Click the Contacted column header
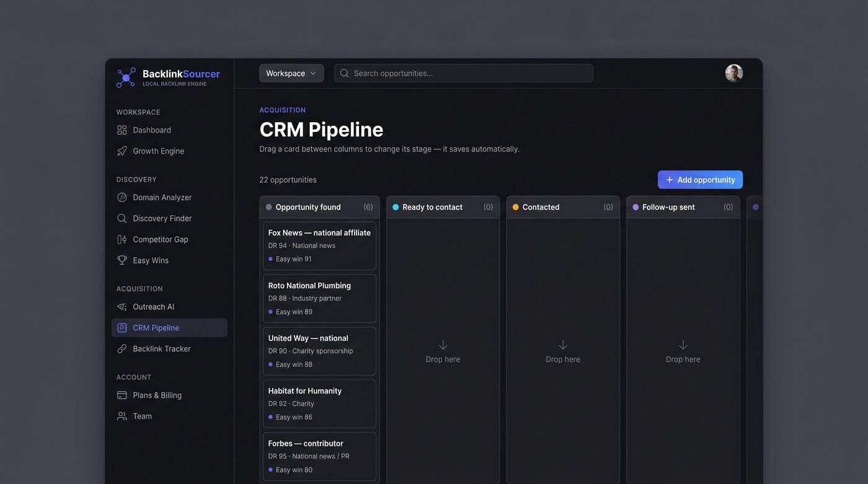868x484 pixels. coord(563,208)
